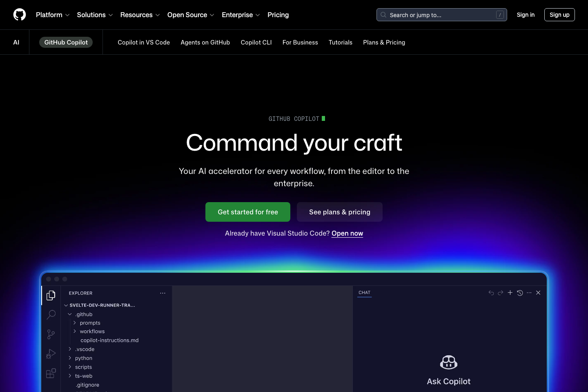Start a new chat with the plus icon
This screenshot has width=588, height=392.
click(510, 293)
